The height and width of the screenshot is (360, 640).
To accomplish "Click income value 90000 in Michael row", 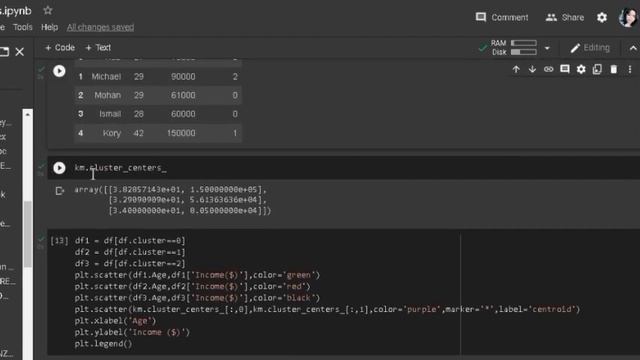I will (x=183, y=77).
